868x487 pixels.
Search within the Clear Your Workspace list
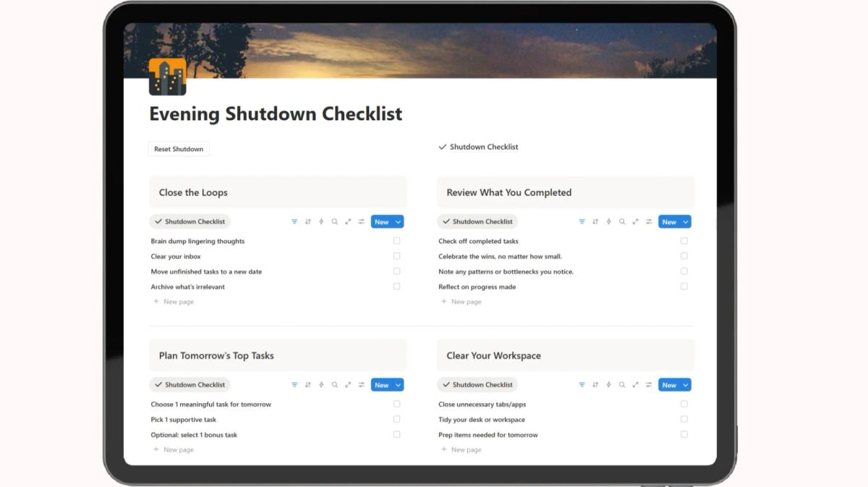[x=622, y=385]
